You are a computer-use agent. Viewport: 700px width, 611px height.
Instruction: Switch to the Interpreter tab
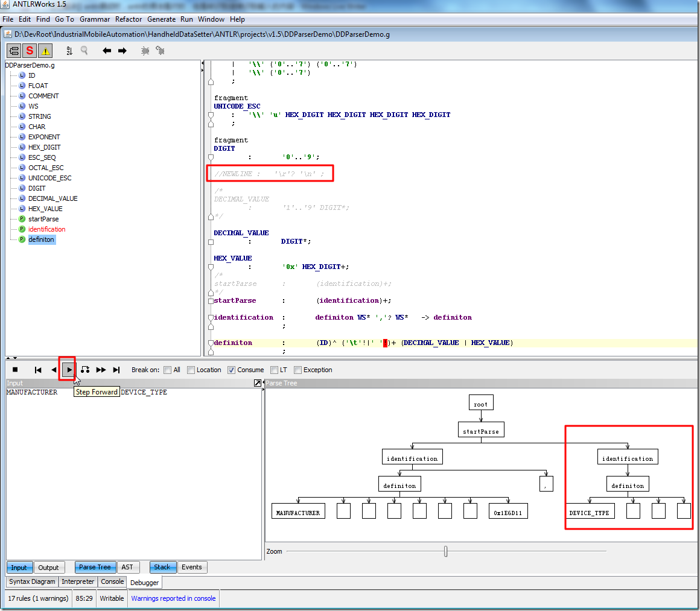[x=78, y=581]
